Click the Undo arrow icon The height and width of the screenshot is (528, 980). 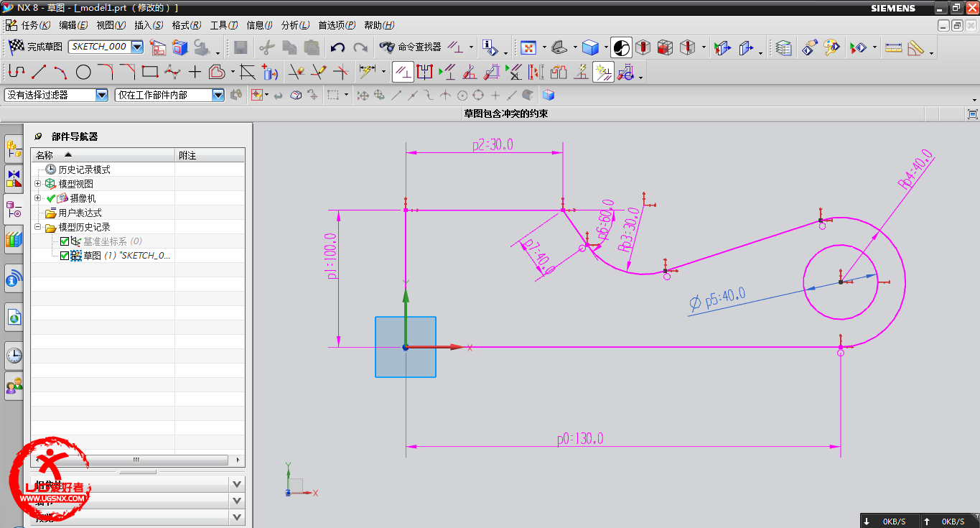click(337, 47)
